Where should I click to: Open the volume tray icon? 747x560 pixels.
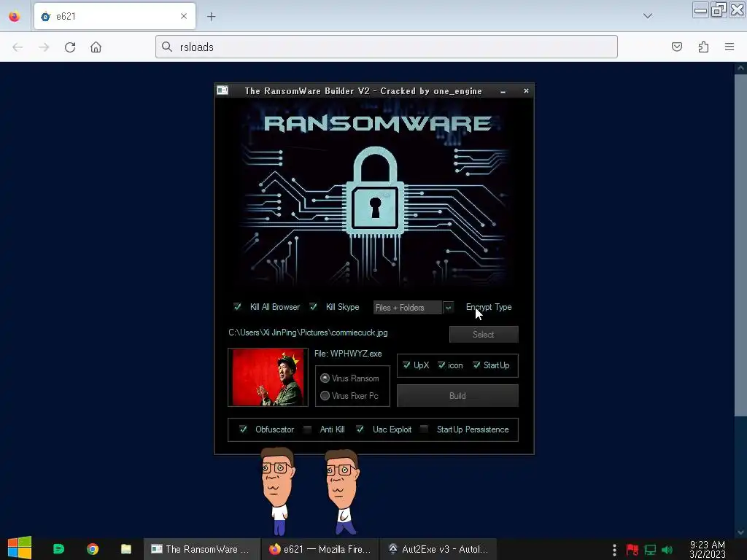pos(667,550)
